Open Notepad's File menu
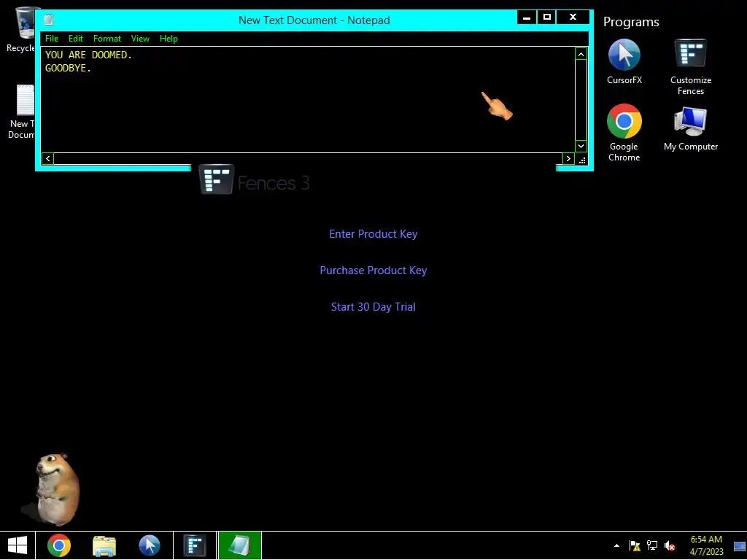Screen dimensions: 747x560 pos(52,39)
